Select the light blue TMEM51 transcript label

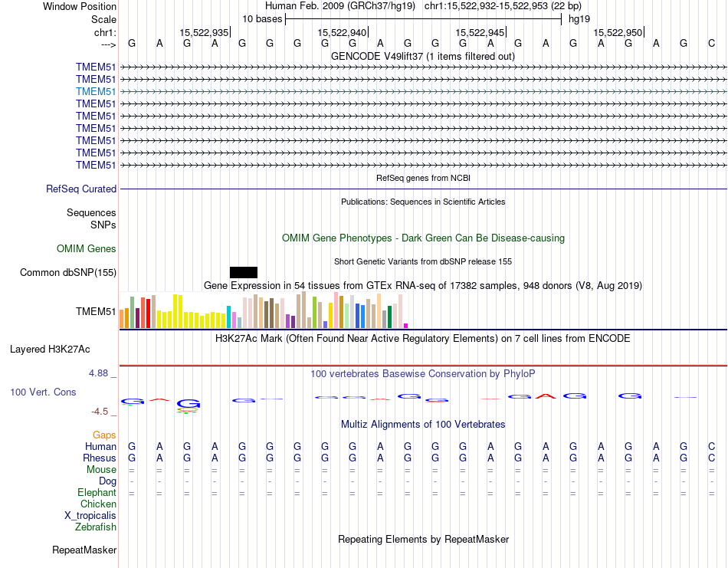click(96, 91)
